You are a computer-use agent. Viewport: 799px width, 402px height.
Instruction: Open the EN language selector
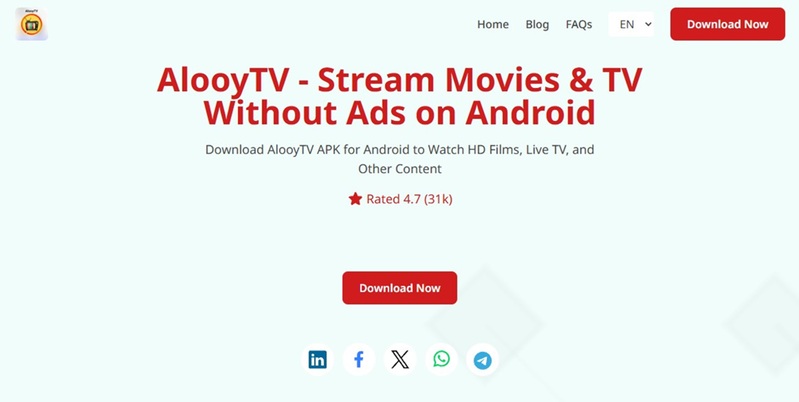pyautogui.click(x=631, y=24)
